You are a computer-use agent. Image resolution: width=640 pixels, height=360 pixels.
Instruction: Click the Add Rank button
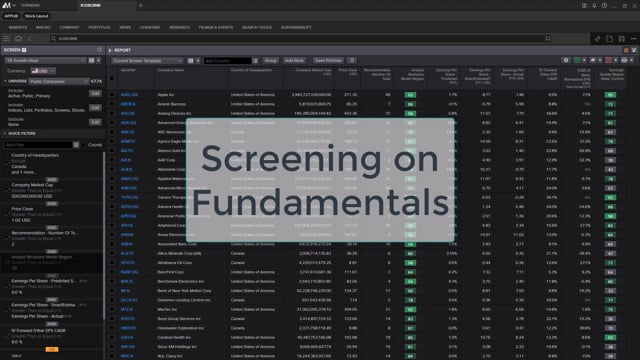tap(294, 60)
